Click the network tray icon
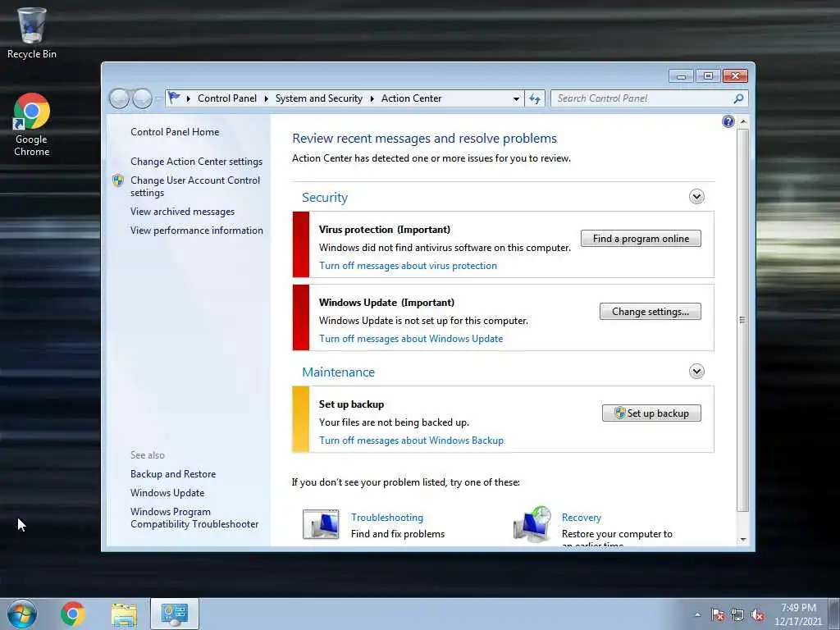 737,615
